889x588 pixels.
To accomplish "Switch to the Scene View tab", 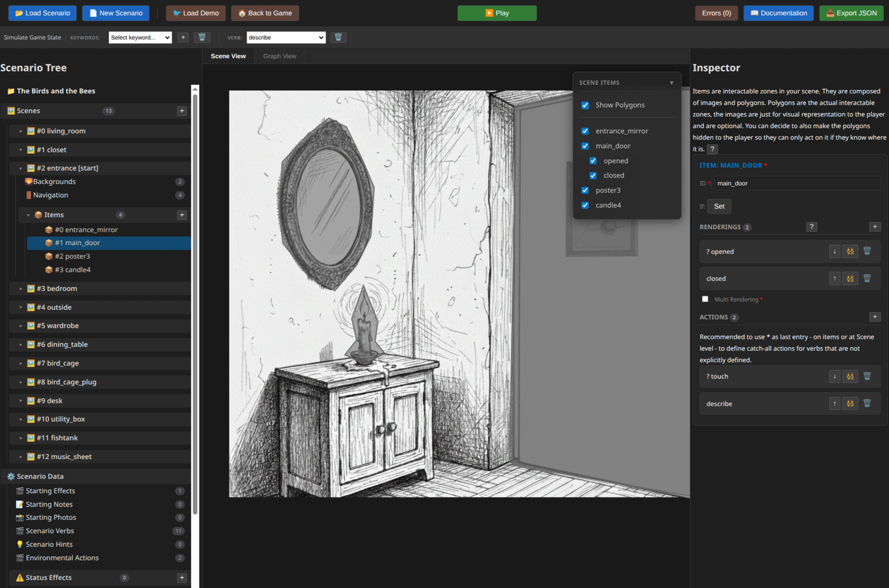I will click(x=228, y=56).
